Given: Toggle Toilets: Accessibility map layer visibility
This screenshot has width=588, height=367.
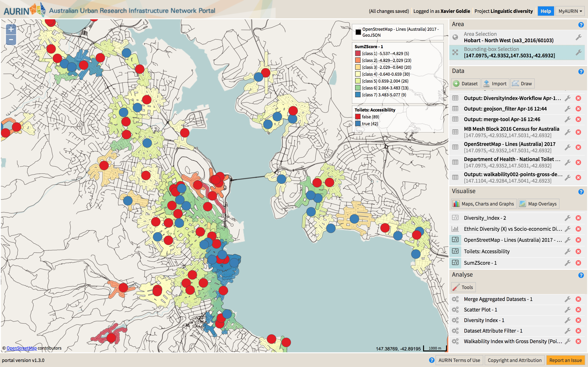Looking at the screenshot, I should coord(455,251).
